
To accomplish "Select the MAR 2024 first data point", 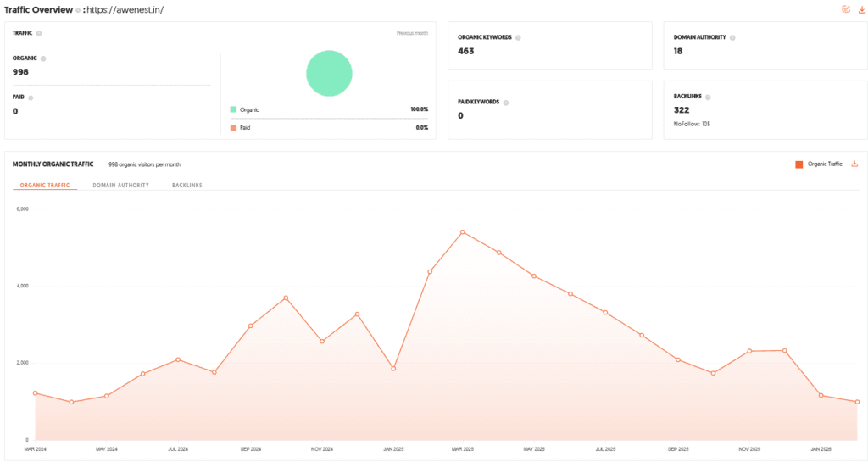I will 36,393.
